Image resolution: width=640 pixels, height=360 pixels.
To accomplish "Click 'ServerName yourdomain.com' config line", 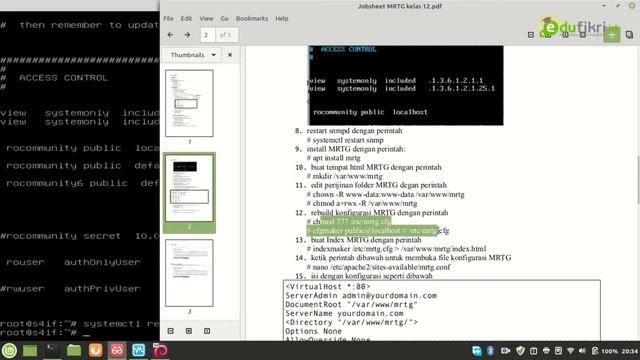I will click(x=344, y=313).
